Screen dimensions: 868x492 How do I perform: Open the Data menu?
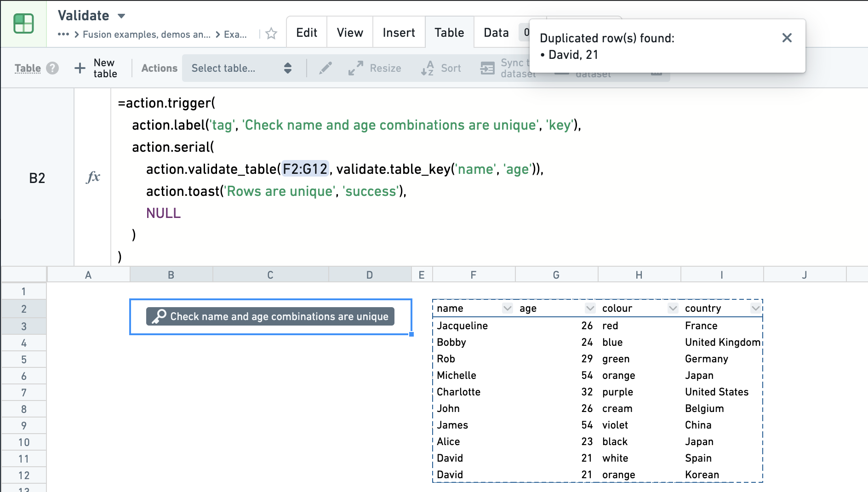(x=496, y=33)
